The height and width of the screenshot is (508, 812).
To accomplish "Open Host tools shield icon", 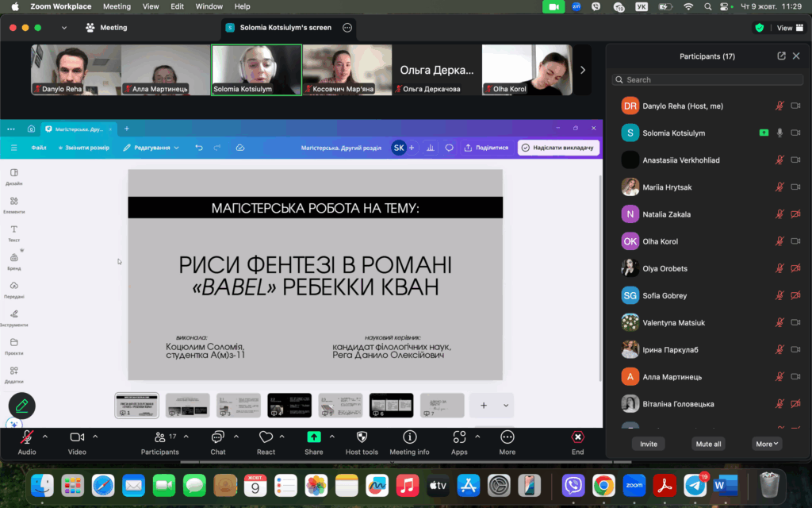I will pyautogui.click(x=362, y=437).
